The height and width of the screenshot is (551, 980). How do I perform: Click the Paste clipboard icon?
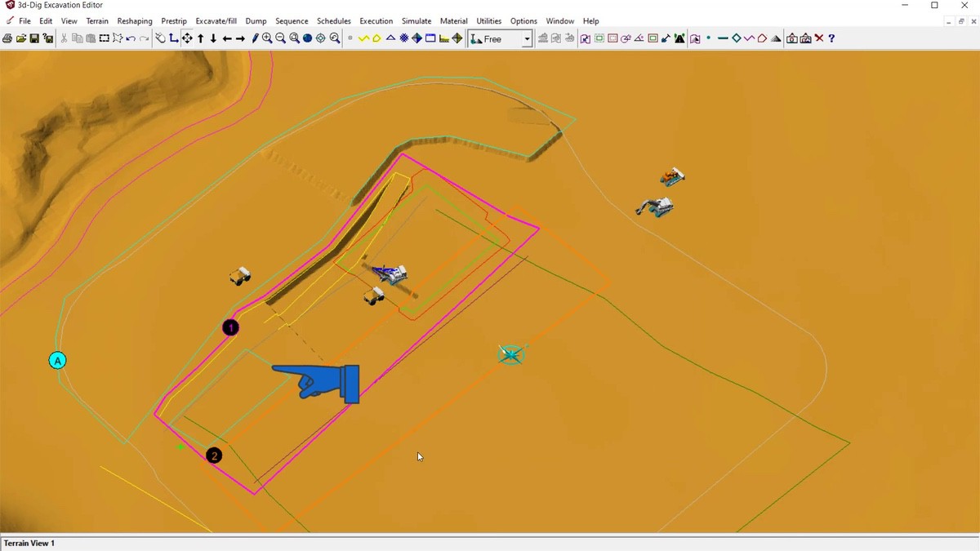point(91,38)
